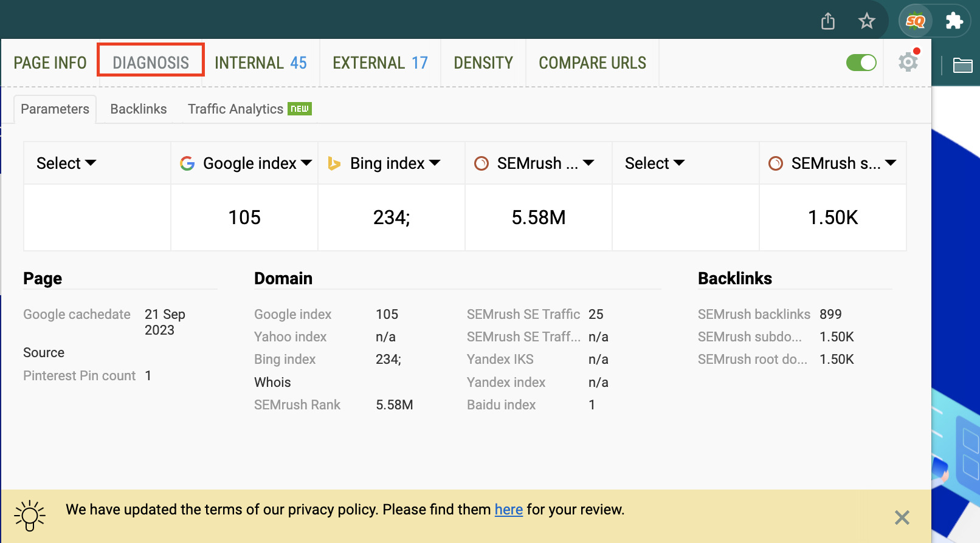This screenshot has width=980, height=543.
Task: Click the share icon in browser toolbar
Action: point(828,21)
